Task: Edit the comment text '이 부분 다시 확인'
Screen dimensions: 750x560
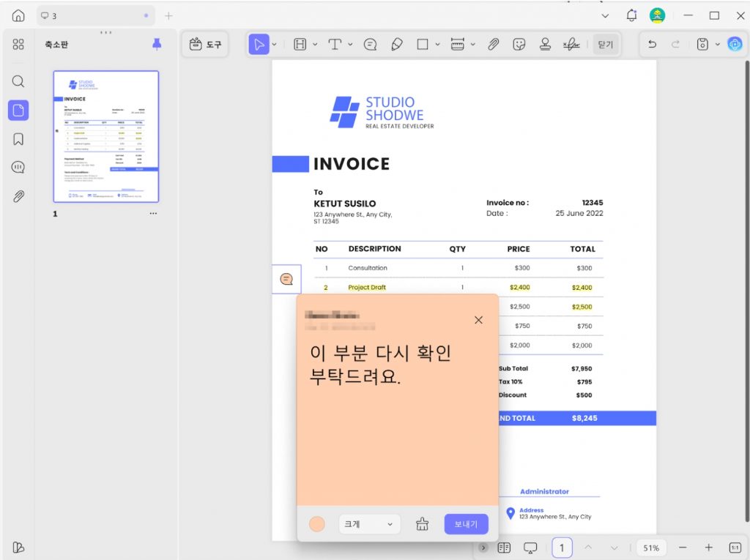Action: 380,352
